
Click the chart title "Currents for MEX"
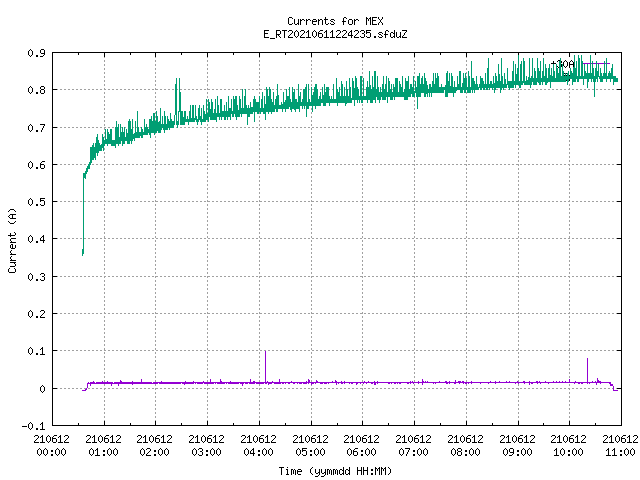point(335,21)
